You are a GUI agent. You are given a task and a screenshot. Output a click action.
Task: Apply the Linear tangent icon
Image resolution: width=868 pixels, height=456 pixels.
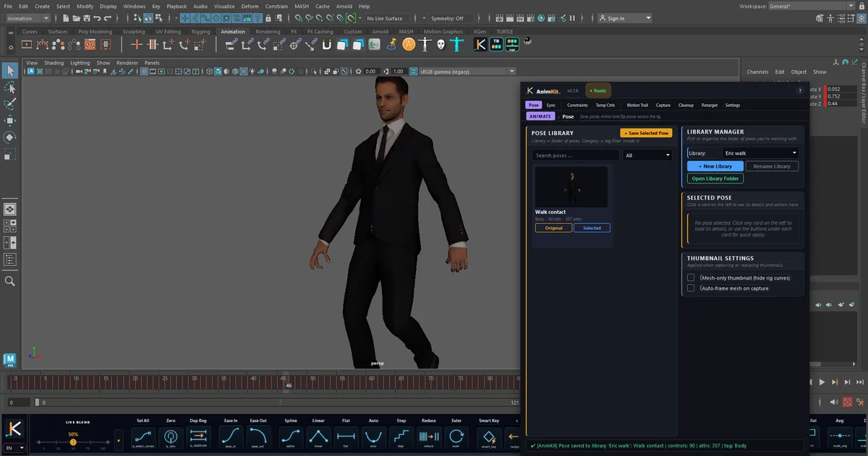click(x=318, y=436)
